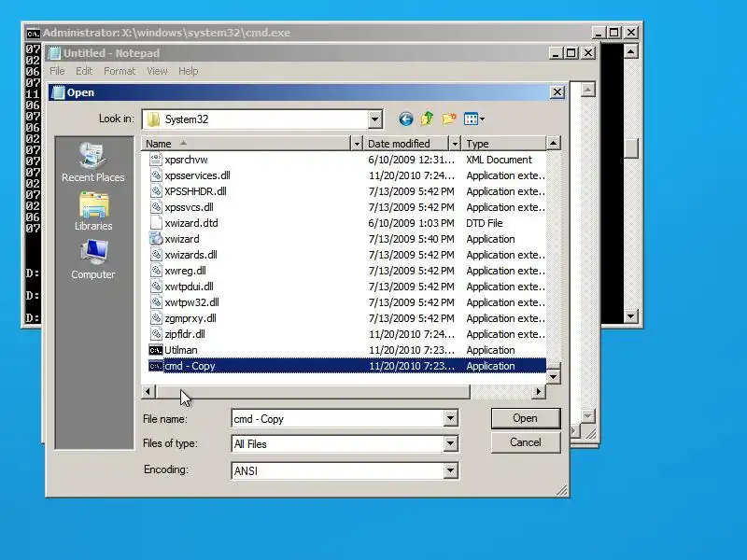Click the Open button

click(526, 418)
